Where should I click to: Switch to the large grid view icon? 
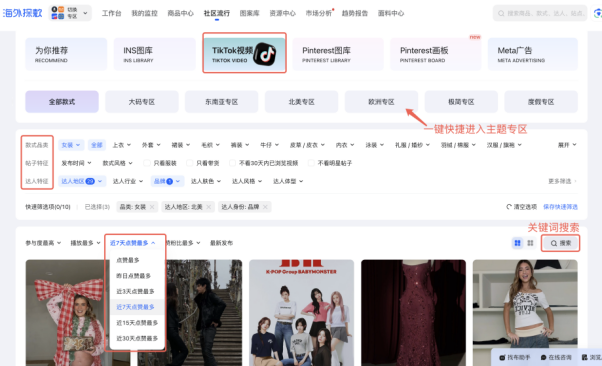point(518,243)
